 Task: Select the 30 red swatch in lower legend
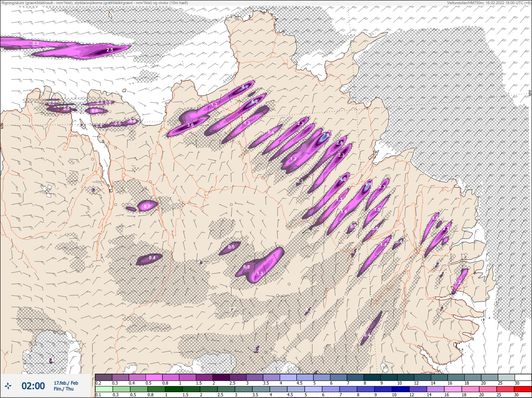pyautogui.click(x=523, y=389)
